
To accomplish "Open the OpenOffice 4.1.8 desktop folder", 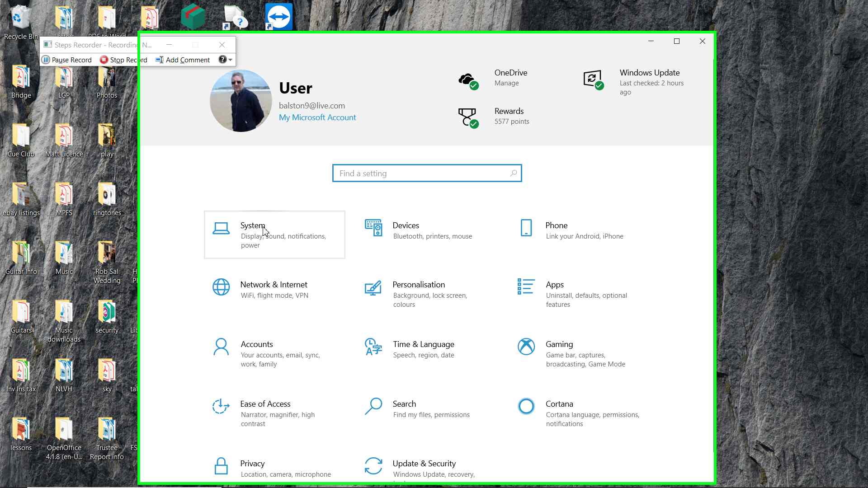I will [x=64, y=438].
